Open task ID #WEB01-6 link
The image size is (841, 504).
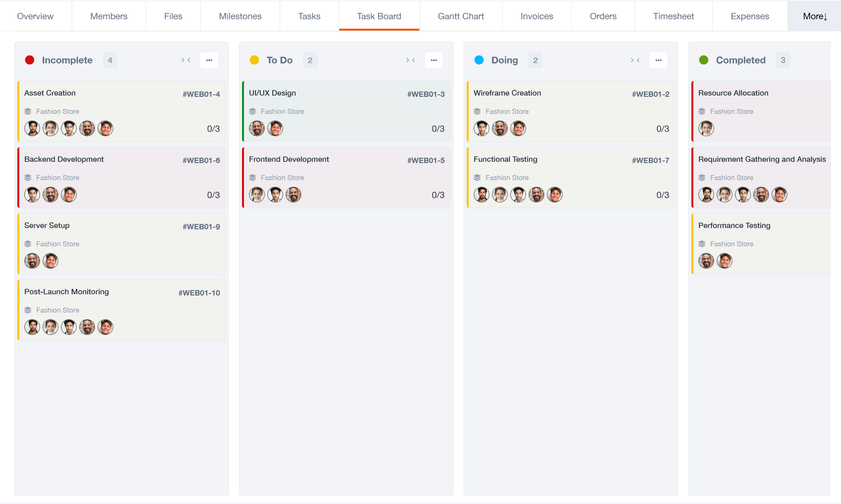(201, 160)
